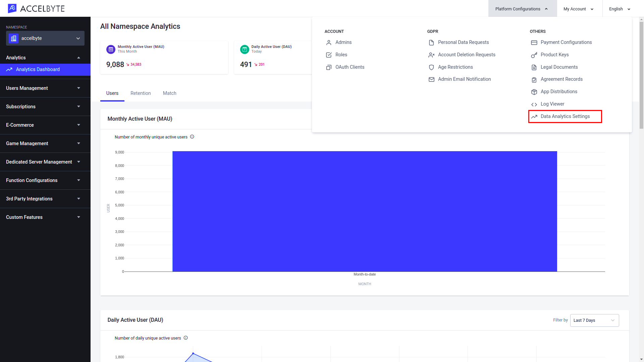The width and height of the screenshot is (644, 362).
Task: Select the Retention tab
Action: tap(140, 93)
